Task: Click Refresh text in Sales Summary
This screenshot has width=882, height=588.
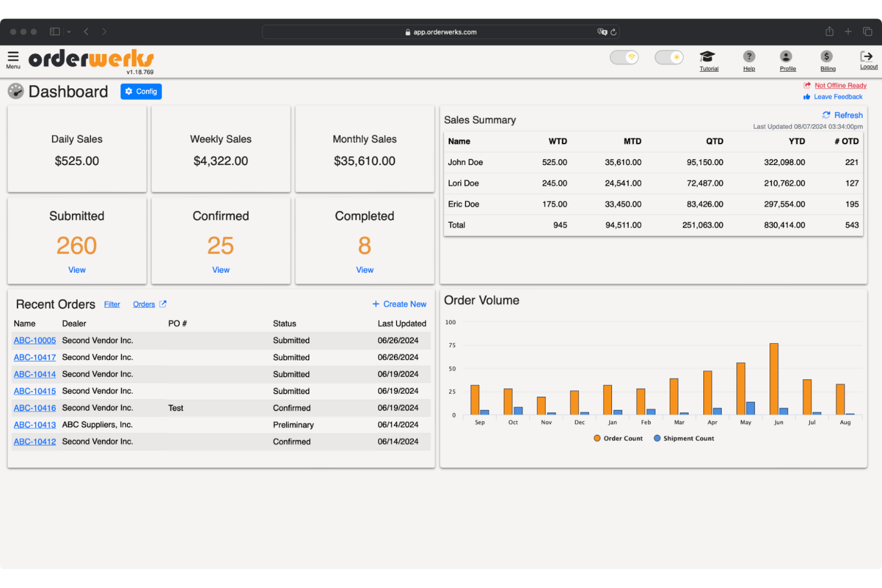Action: click(x=849, y=115)
